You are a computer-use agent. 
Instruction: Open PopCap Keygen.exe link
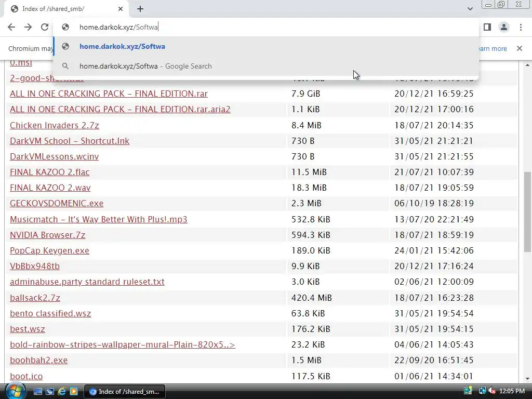pyautogui.click(x=49, y=250)
